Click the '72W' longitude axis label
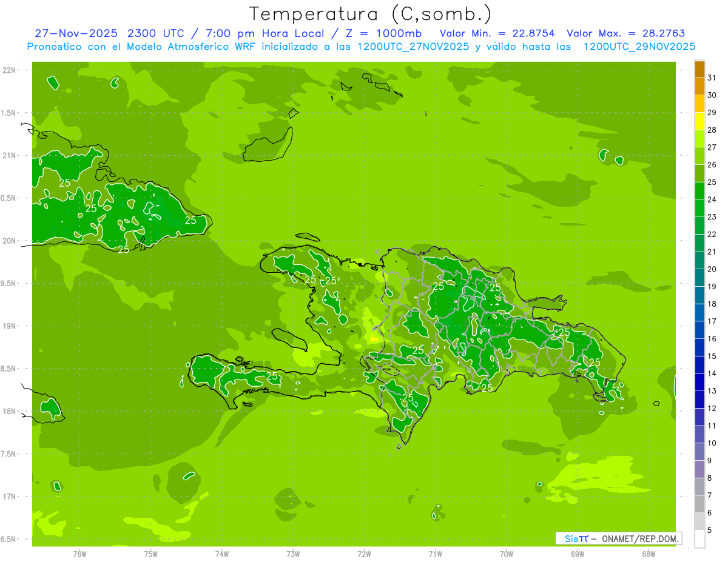728x562 pixels. click(364, 554)
